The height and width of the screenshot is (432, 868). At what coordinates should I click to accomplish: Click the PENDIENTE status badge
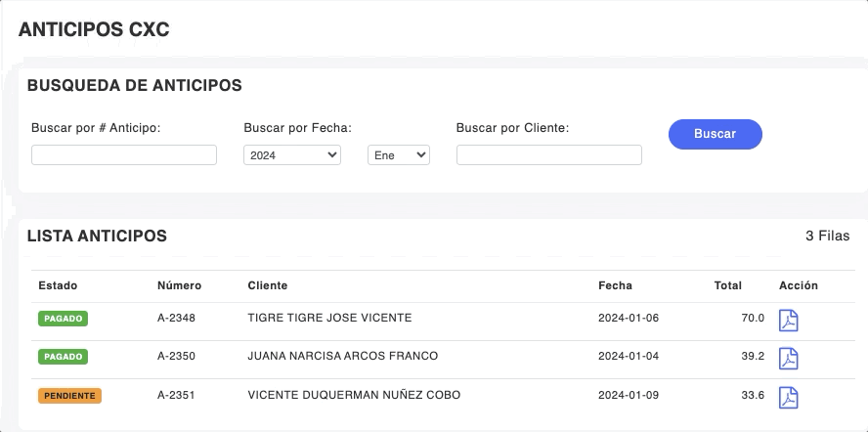click(69, 396)
